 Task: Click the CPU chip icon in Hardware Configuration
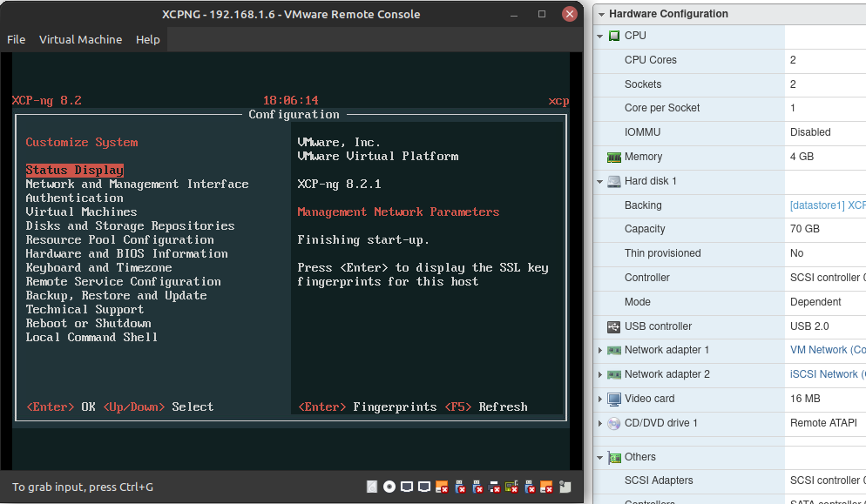click(x=614, y=36)
